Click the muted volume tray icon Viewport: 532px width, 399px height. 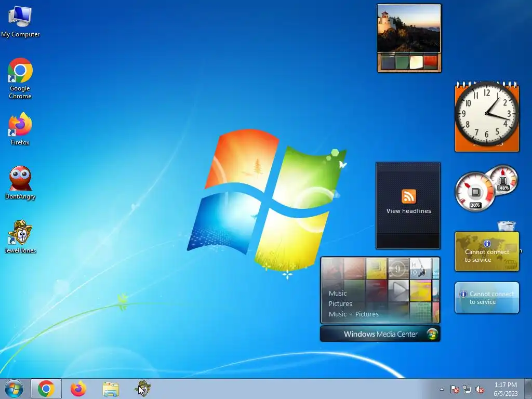coord(480,389)
